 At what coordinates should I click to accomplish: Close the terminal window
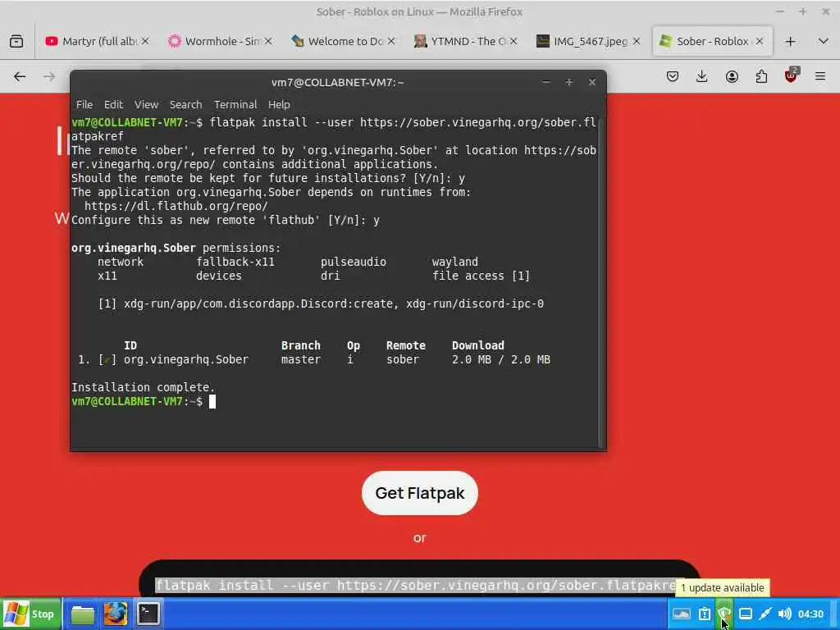tap(592, 82)
